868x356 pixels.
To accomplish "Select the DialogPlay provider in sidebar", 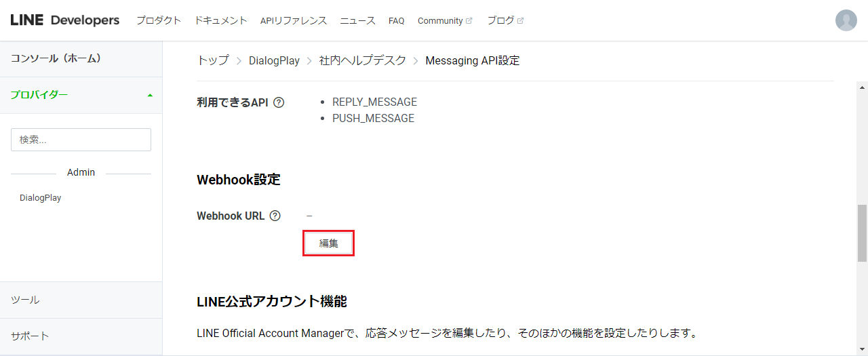I will tap(41, 198).
